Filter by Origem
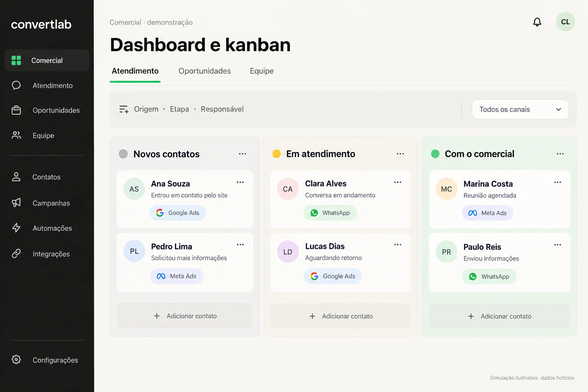 click(x=146, y=109)
